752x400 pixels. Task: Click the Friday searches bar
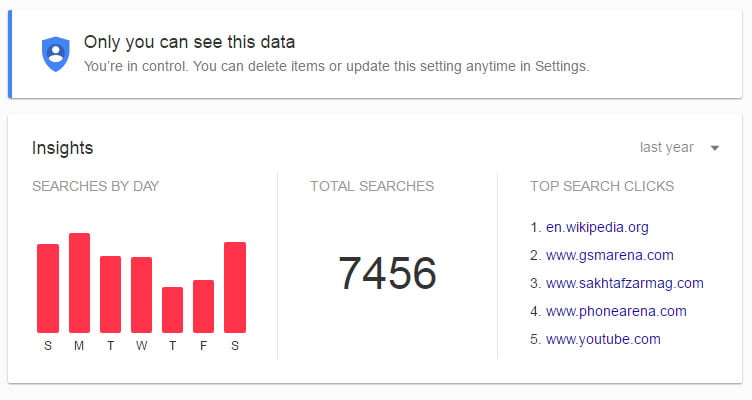203,306
